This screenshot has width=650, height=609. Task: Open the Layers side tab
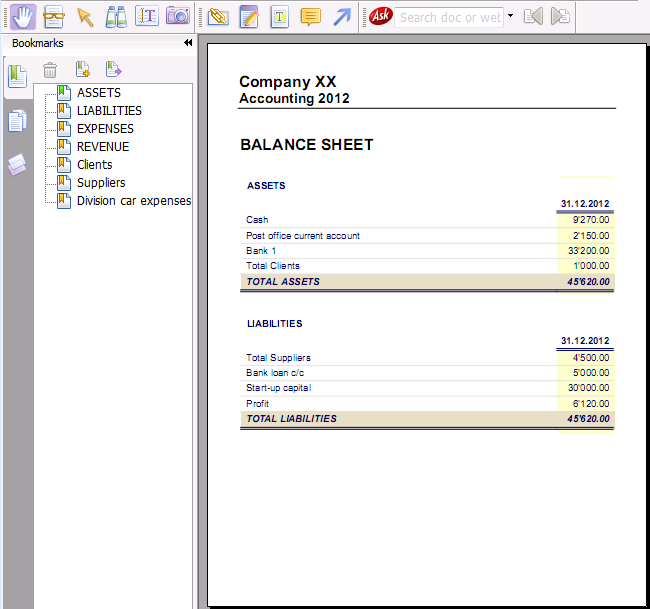(x=17, y=165)
